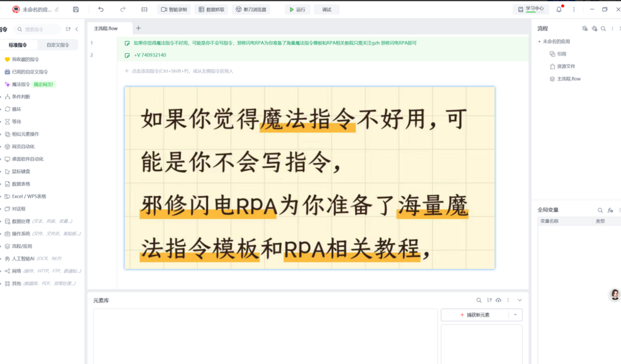
Task: Click the sort icon beside 搜索指令
Action: tap(68, 29)
